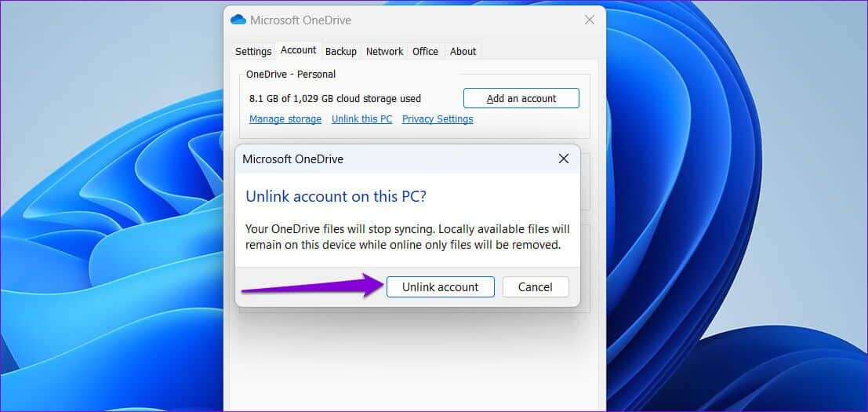Image resolution: width=868 pixels, height=412 pixels.
Task: Close the Microsoft OneDrive settings window
Action: [590, 20]
